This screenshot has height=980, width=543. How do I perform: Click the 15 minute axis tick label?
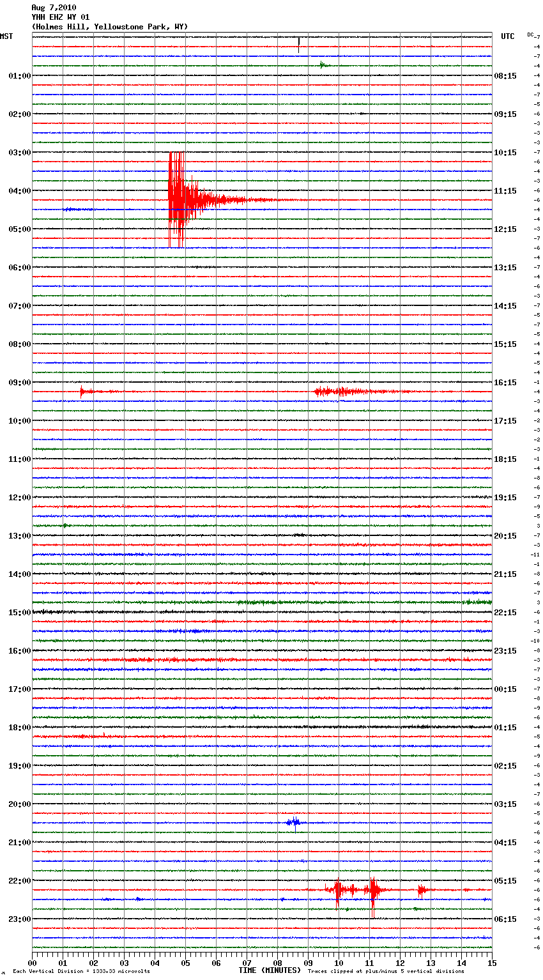(492, 963)
